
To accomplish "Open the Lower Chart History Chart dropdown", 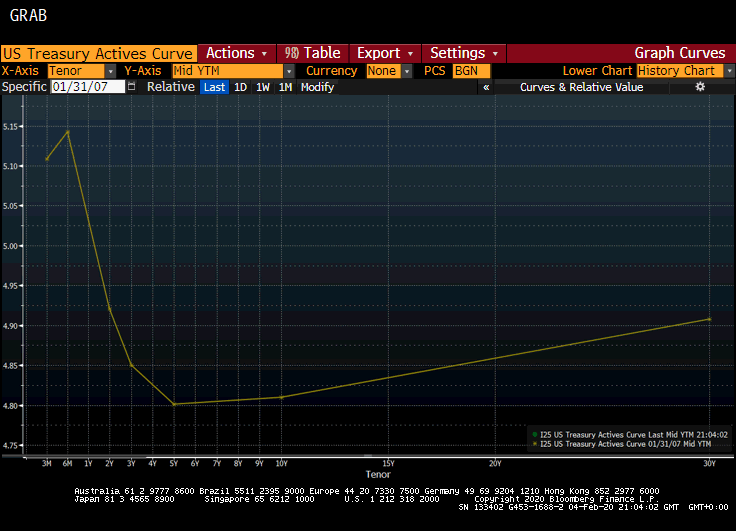I will (x=729, y=71).
